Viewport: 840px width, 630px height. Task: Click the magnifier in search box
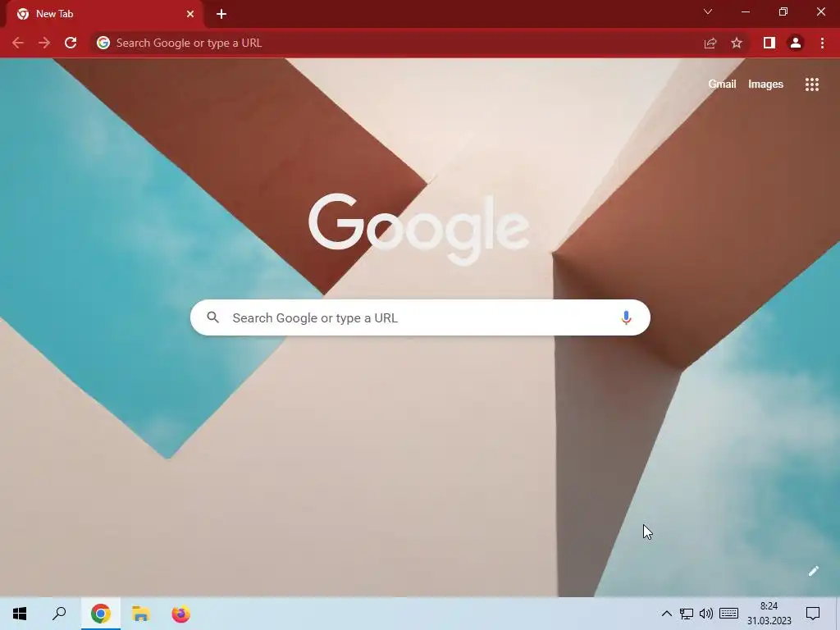212,317
